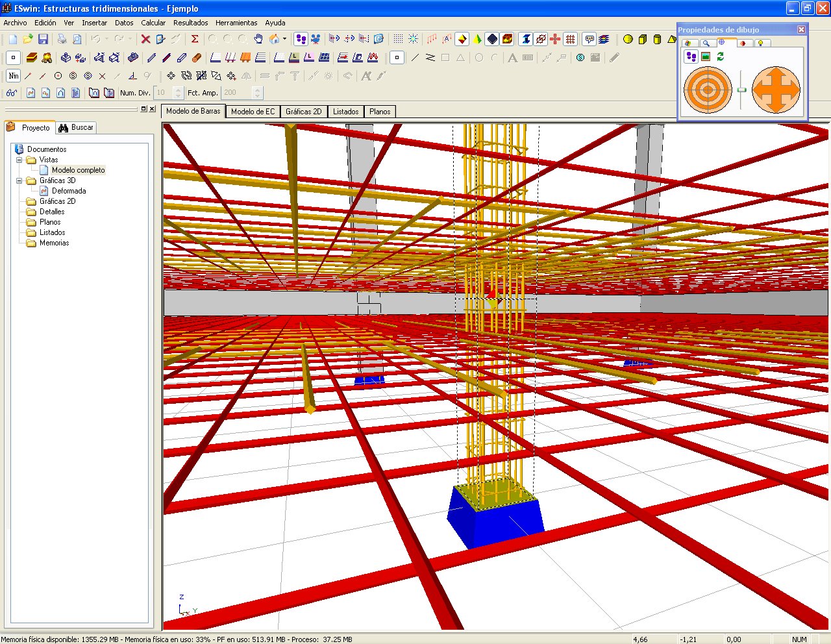Screen dimensions: 831x644
Task: Toggle the purple footprints walk-mode button in main toolbar
Action: point(301,40)
